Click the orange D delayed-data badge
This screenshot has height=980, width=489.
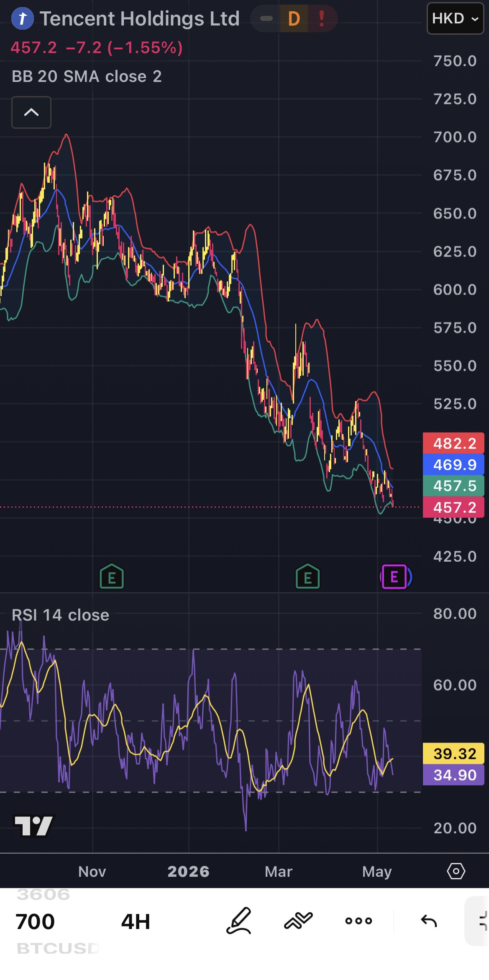pyautogui.click(x=294, y=18)
